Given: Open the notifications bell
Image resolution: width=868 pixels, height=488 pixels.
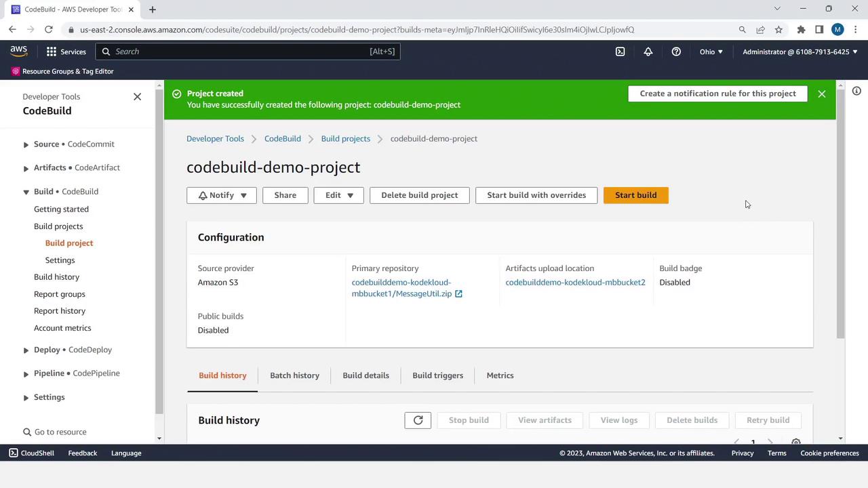Looking at the screenshot, I should tap(648, 52).
